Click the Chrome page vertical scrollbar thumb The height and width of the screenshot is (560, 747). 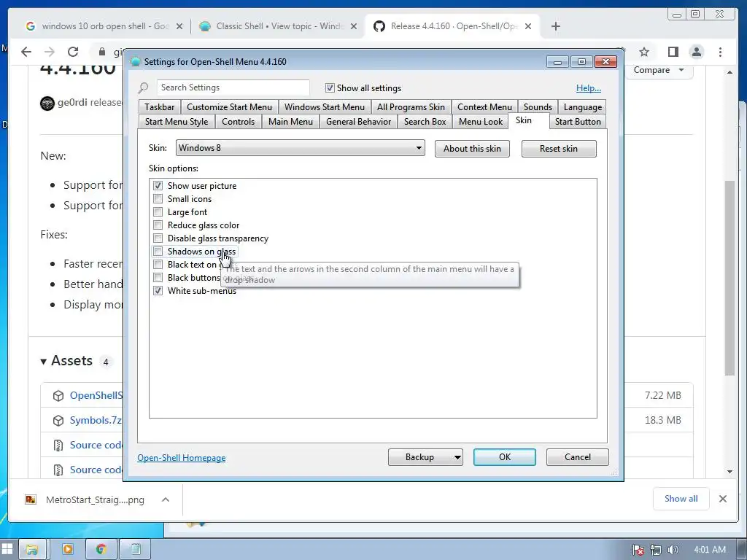[x=729, y=278]
